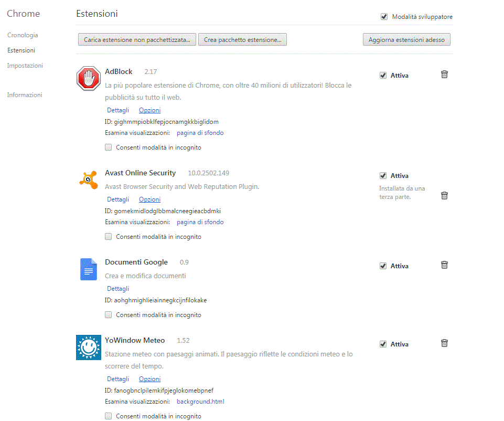Click the AdBlock stop-hand icon
The height and width of the screenshot is (421, 504).
(89, 78)
